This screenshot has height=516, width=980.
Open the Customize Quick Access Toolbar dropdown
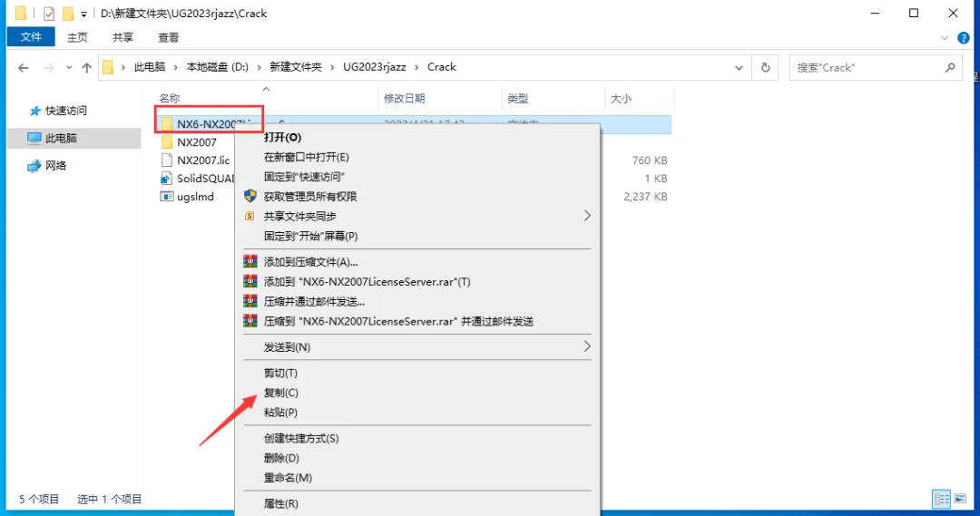click(x=83, y=14)
